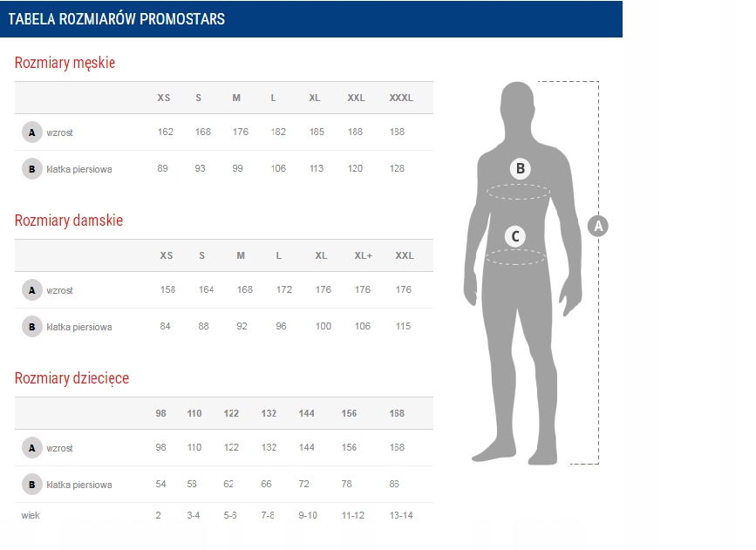Click the 144 column header in children's table

306,413
